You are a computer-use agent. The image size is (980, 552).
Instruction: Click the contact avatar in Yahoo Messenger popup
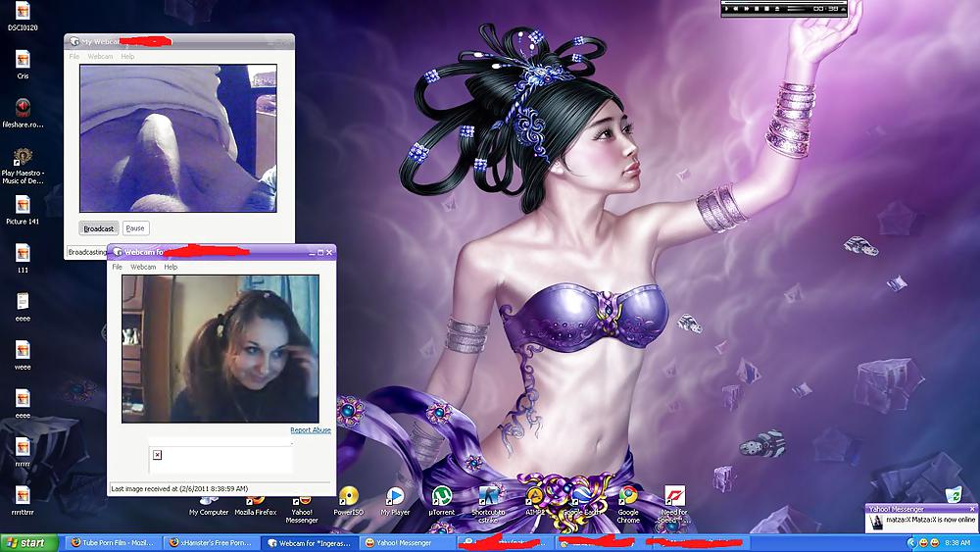875,522
